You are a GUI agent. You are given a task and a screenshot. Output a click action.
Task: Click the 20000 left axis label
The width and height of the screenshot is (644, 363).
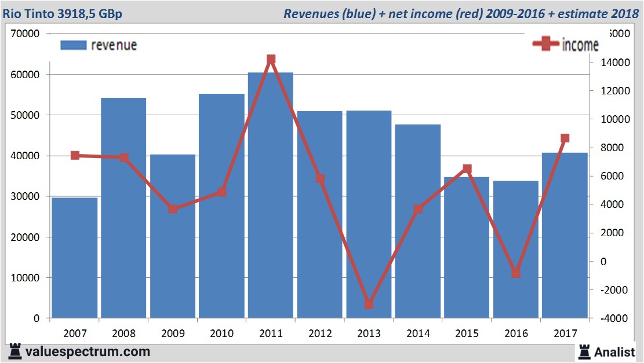point(25,237)
